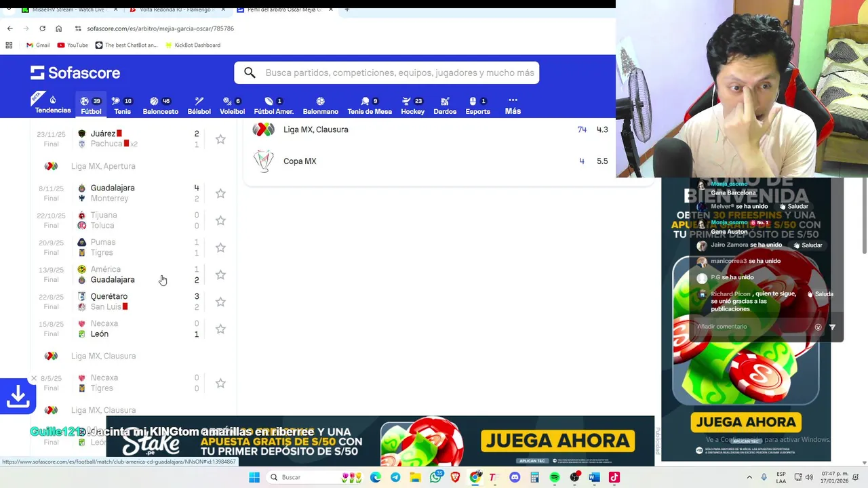Favorite the Pumas vs Tigres match

click(x=220, y=247)
